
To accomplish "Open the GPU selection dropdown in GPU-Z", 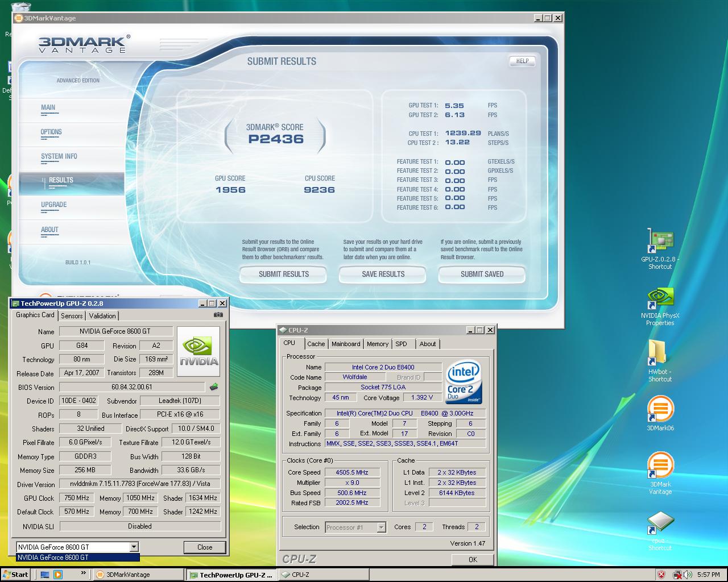I will pos(134,547).
